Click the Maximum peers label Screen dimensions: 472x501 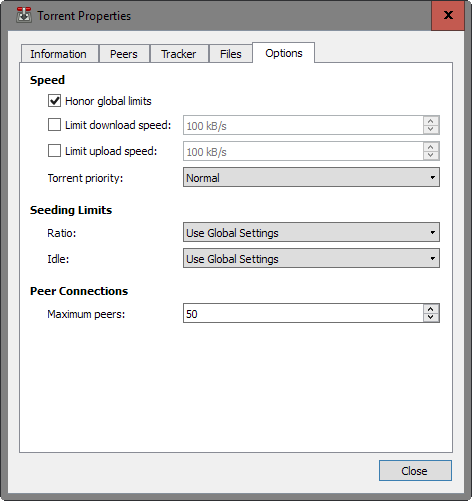(86, 314)
